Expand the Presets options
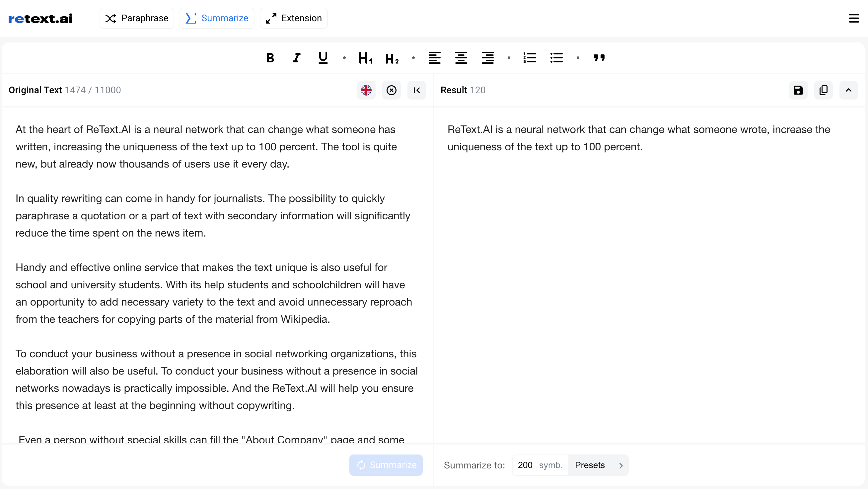 point(599,465)
